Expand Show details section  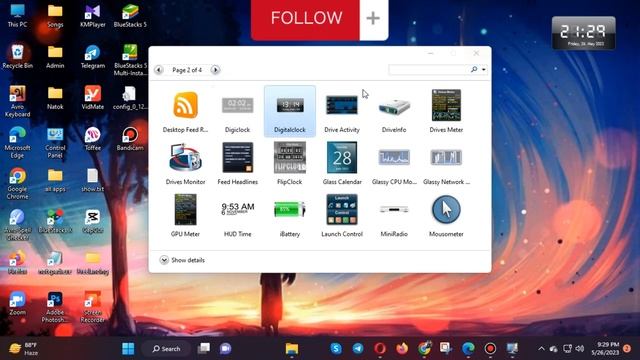(x=182, y=260)
